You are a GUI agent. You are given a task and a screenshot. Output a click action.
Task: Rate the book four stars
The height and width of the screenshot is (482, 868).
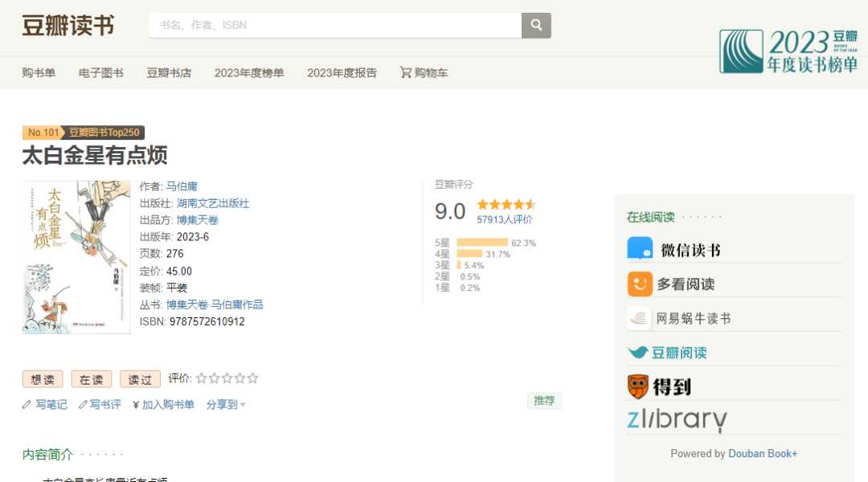pyautogui.click(x=240, y=378)
